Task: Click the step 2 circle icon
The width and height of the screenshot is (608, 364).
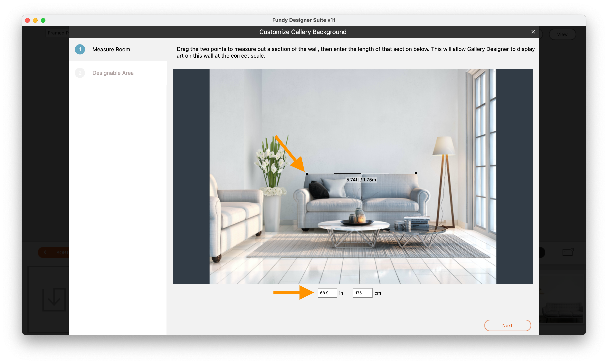Action: pyautogui.click(x=80, y=73)
